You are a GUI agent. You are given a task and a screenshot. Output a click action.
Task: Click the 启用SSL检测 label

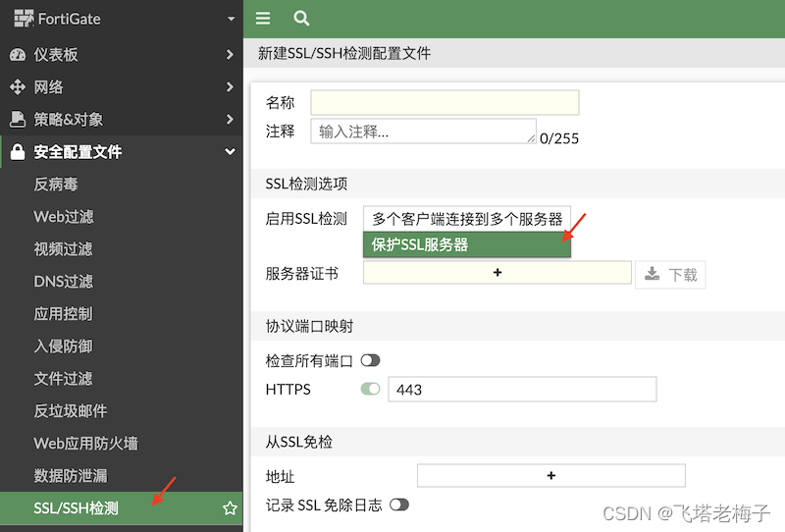(x=306, y=219)
